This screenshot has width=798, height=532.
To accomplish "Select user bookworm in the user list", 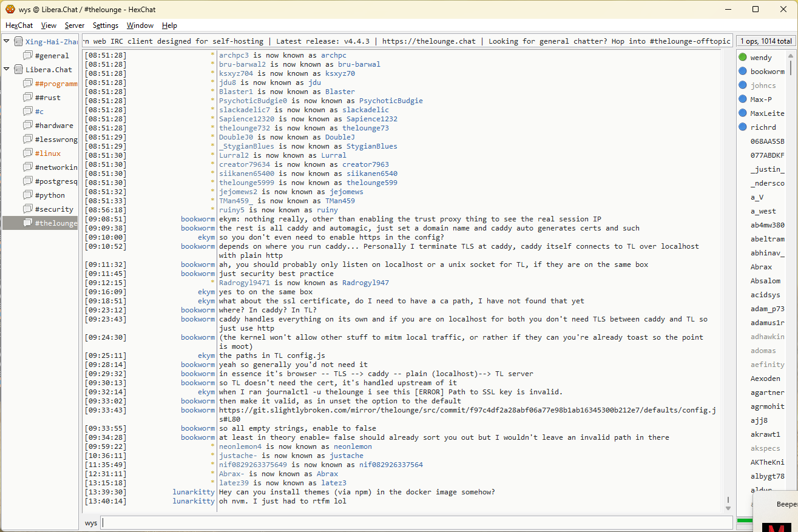I will 767,72.
